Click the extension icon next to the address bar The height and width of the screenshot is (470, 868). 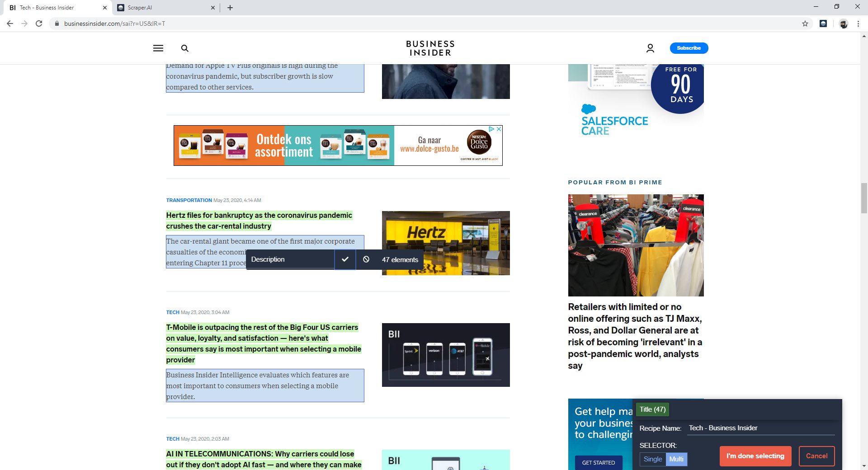(x=823, y=23)
